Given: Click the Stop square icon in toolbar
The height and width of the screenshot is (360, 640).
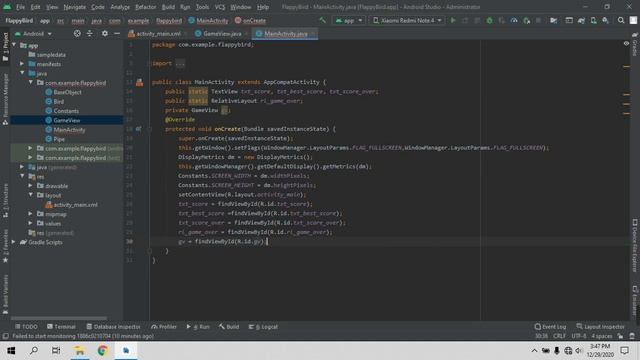Looking at the screenshot, I should coord(538,20).
